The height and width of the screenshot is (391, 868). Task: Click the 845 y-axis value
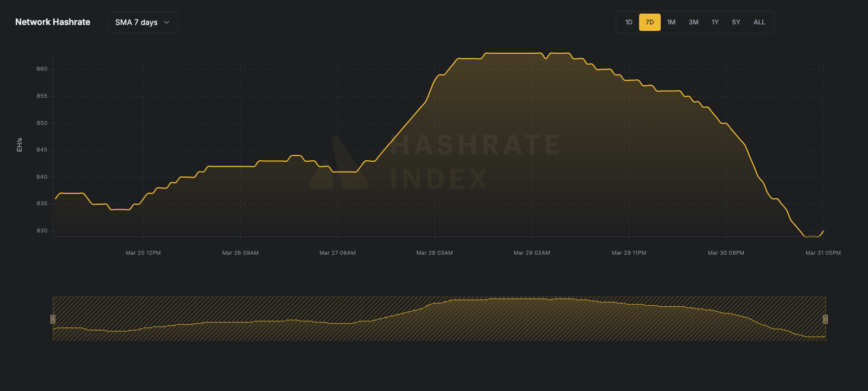(x=42, y=150)
